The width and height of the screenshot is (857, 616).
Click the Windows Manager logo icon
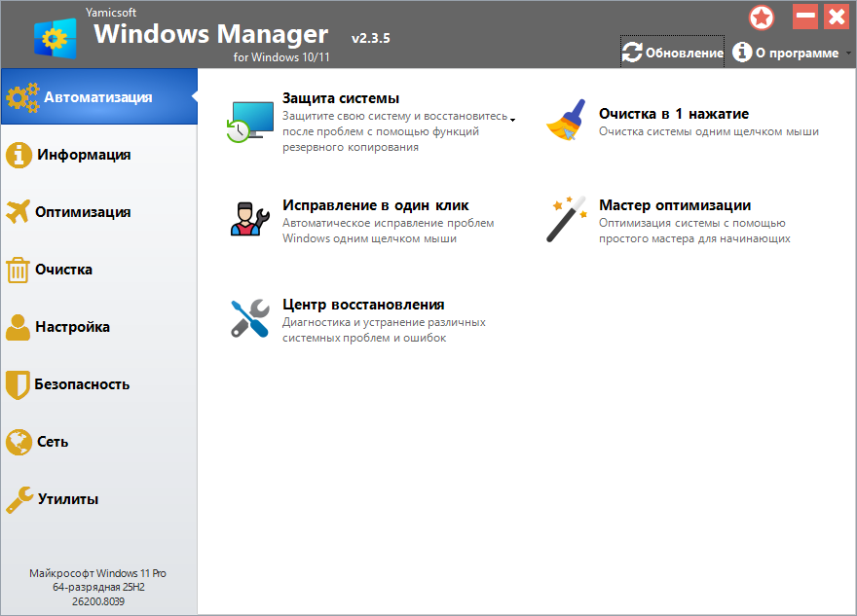coord(55,37)
